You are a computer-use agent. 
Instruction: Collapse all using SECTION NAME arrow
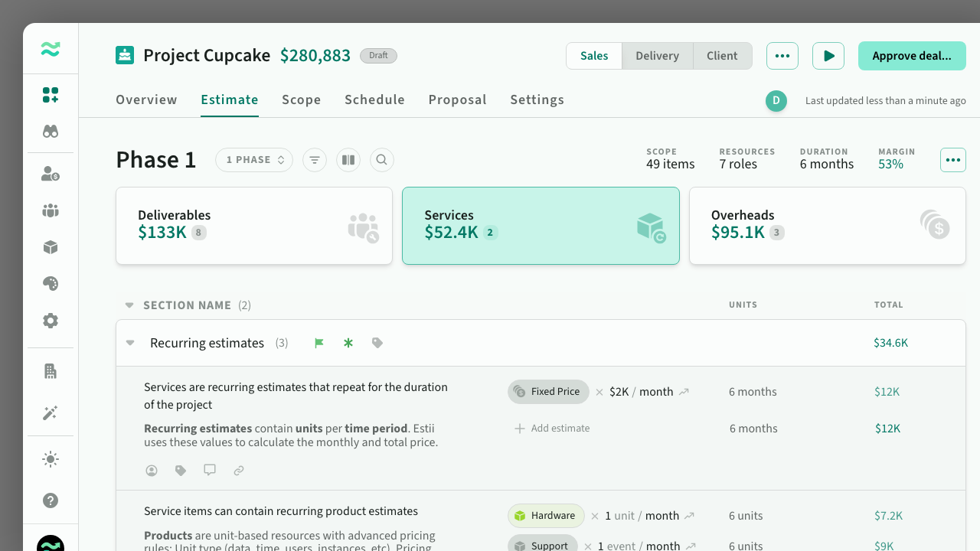tap(129, 305)
